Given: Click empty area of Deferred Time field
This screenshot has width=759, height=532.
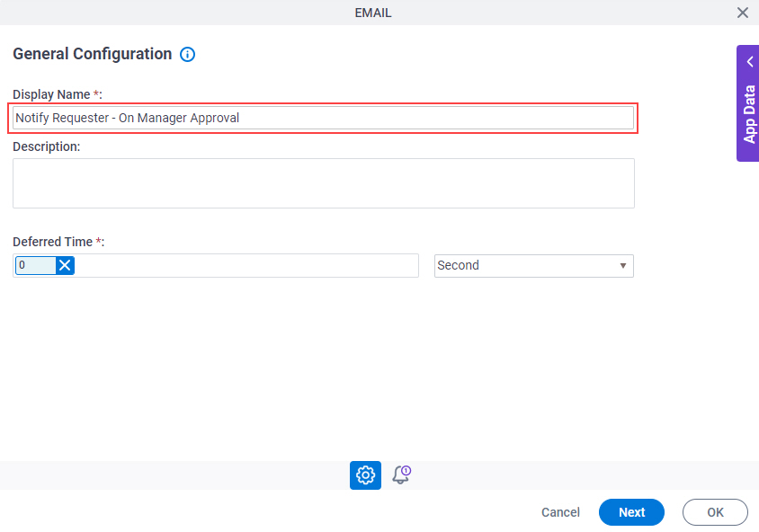Looking at the screenshot, I should 246,265.
